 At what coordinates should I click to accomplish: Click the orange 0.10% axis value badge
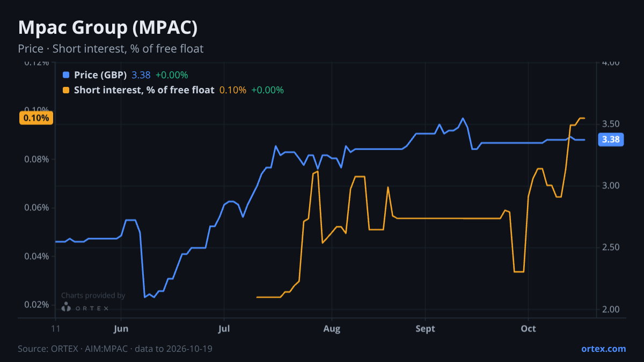[x=36, y=118]
